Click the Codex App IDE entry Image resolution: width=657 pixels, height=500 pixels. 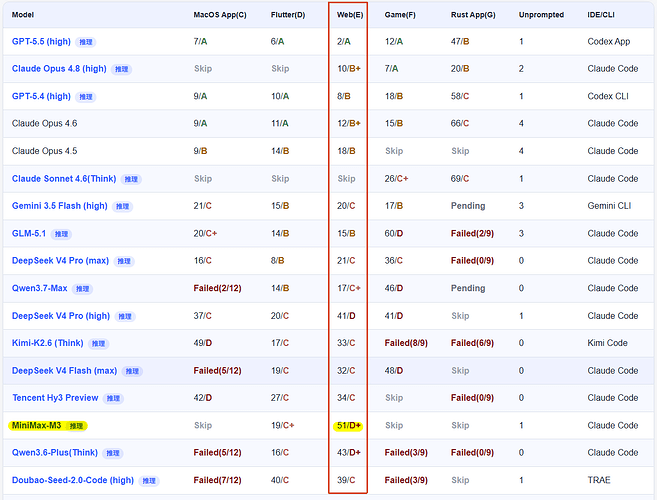tap(609, 41)
